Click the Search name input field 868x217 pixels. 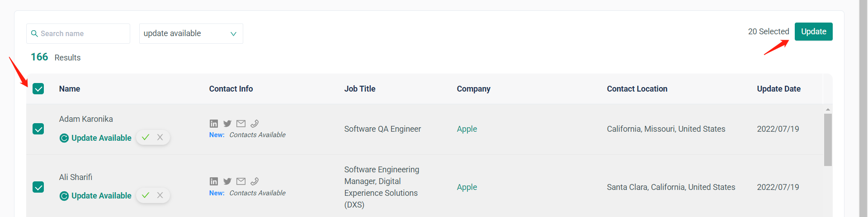click(x=81, y=34)
